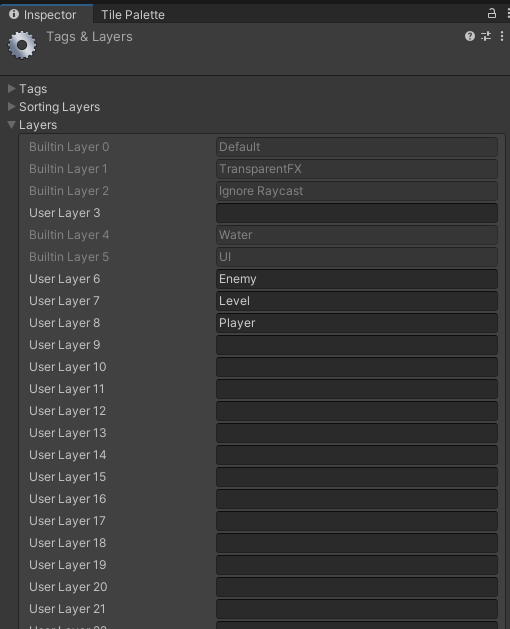The image size is (510, 629).
Task: Click the Tags & Layers title text
Action: (x=89, y=37)
